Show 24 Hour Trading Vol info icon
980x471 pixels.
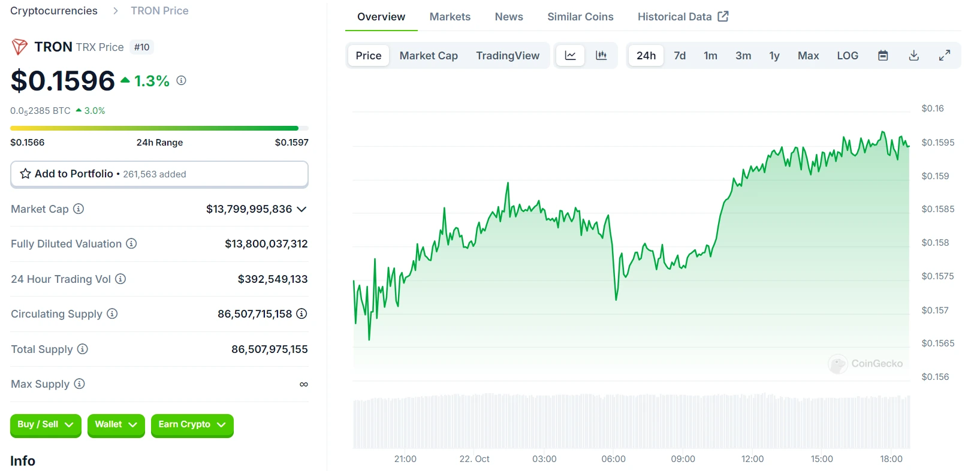pos(120,279)
